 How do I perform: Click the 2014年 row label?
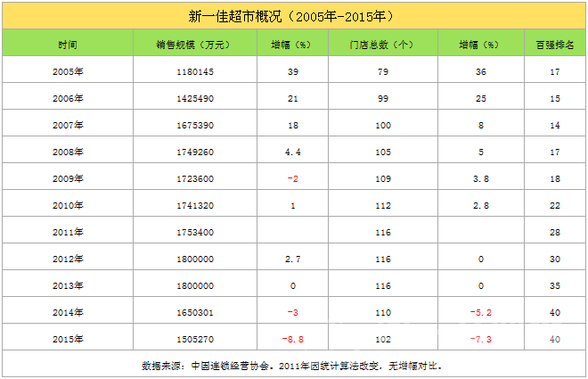(x=68, y=313)
